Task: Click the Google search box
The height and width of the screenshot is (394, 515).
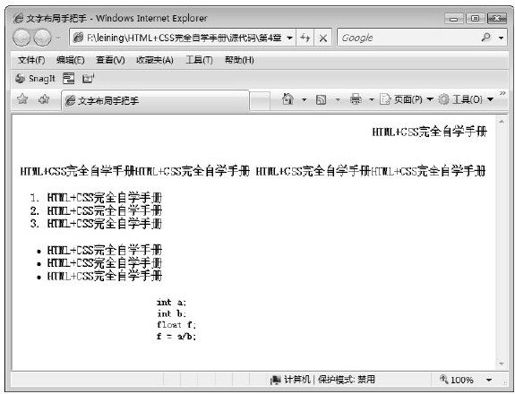Action: point(408,38)
